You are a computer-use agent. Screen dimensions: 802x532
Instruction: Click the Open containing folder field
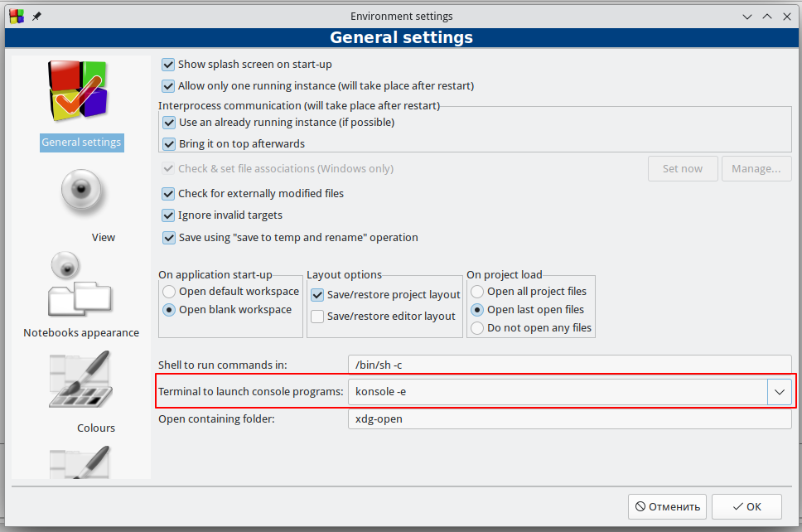[x=569, y=418]
